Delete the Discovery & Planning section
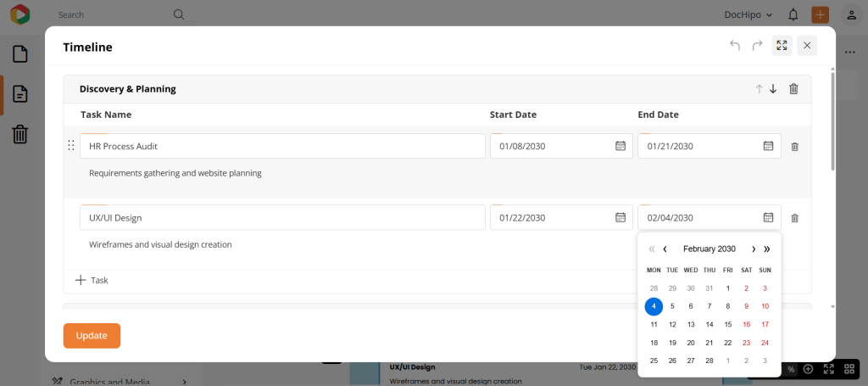Viewport: 868px width, 386px height. [793, 89]
